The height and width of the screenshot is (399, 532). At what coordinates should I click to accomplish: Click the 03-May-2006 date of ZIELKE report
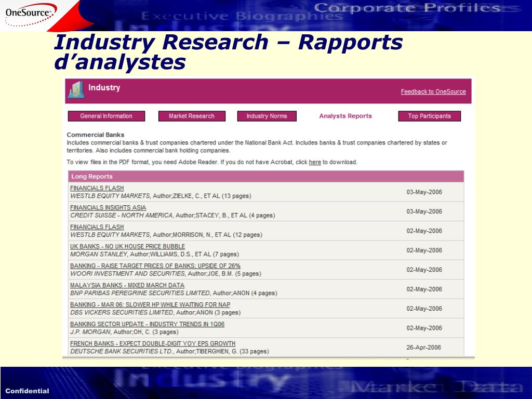(x=424, y=192)
